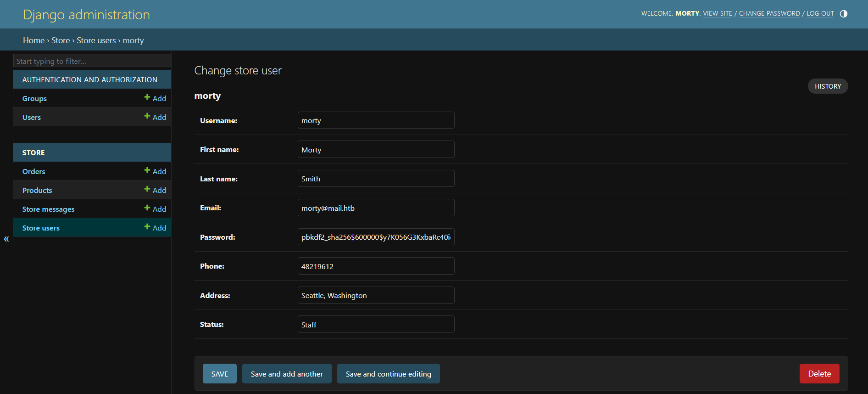Click the 'Phone:' field label
868x394 pixels.
point(212,266)
